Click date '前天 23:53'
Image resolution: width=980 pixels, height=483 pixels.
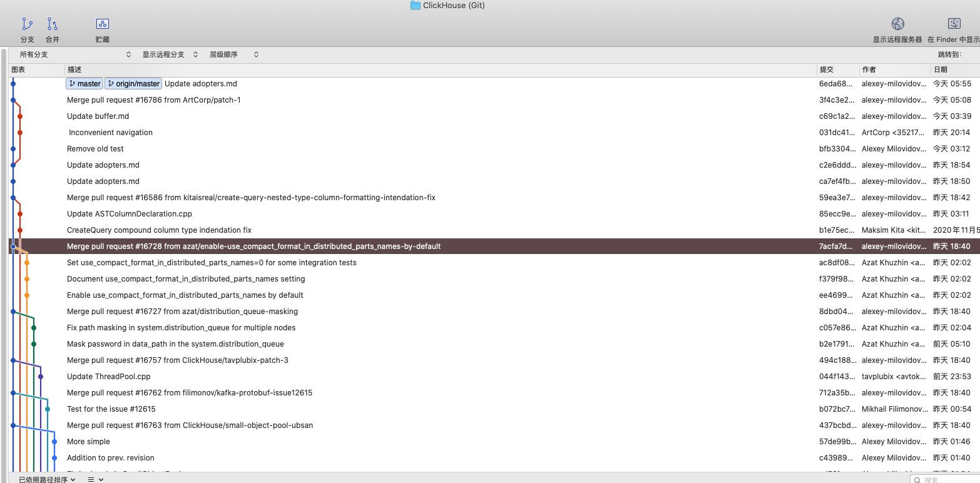tap(952, 377)
